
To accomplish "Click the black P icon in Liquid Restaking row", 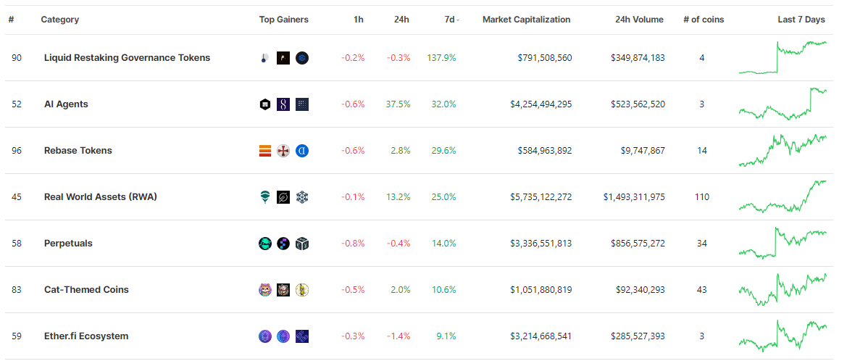I will (283, 57).
